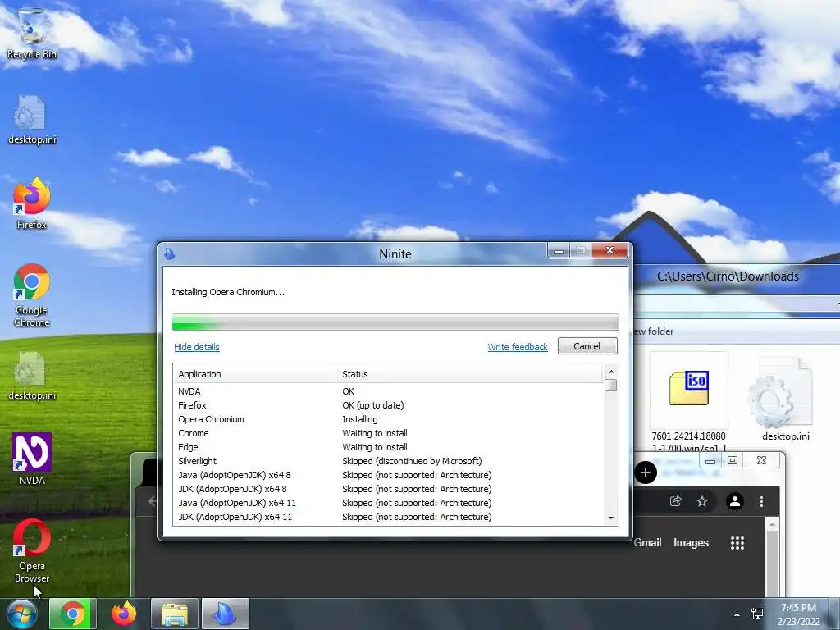
Task: Select the Google Chrome desktop shortcut
Action: (32, 294)
